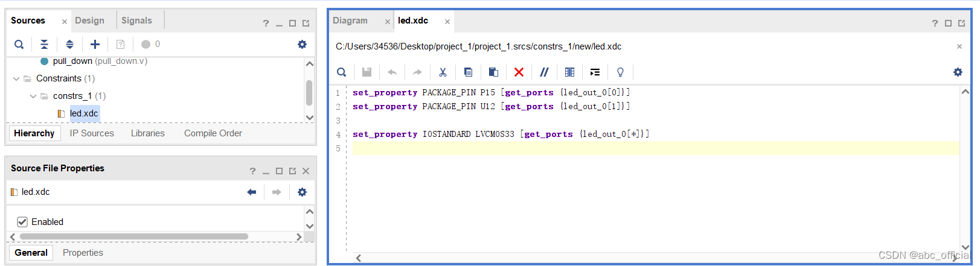Open editor settings gear icon
The width and height of the screenshot is (980, 266).
pyautogui.click(x=958, y=72)
